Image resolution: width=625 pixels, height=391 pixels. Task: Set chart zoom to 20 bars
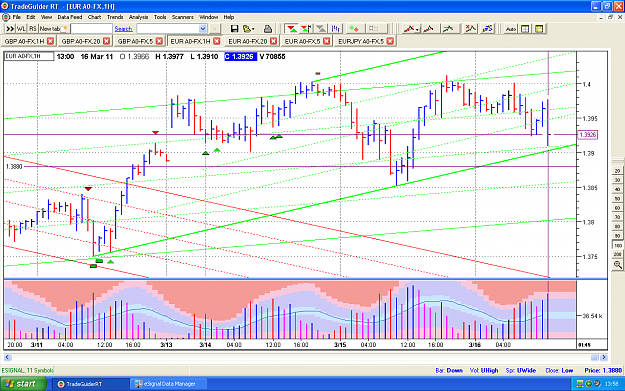(617, 171)
